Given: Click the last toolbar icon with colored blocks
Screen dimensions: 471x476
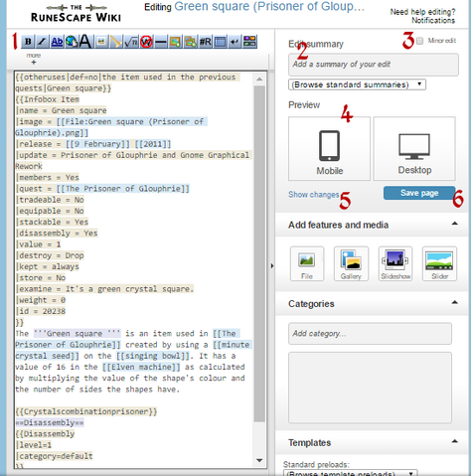Looking at the screenshot, I should (249, 42).
